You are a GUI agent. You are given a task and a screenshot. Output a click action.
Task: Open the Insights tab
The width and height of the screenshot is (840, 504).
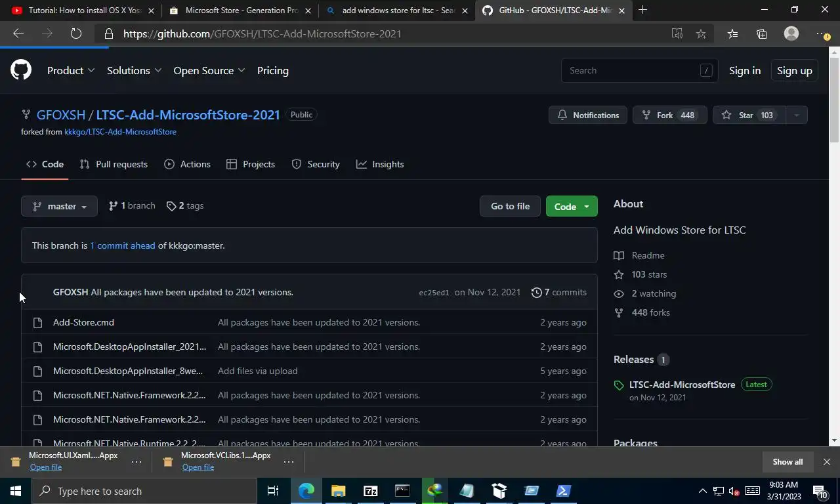pyautogui.click(x=380, y=164)
